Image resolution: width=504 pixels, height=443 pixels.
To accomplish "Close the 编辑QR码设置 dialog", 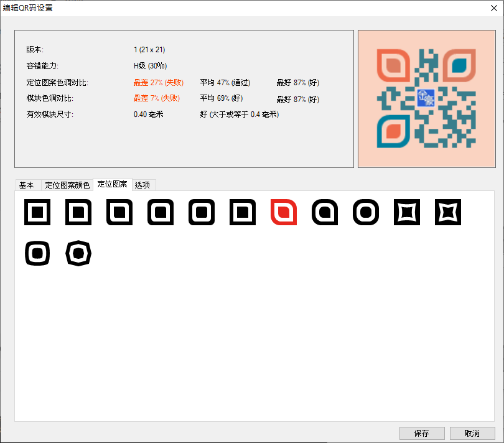I will [x=494, y=8].
